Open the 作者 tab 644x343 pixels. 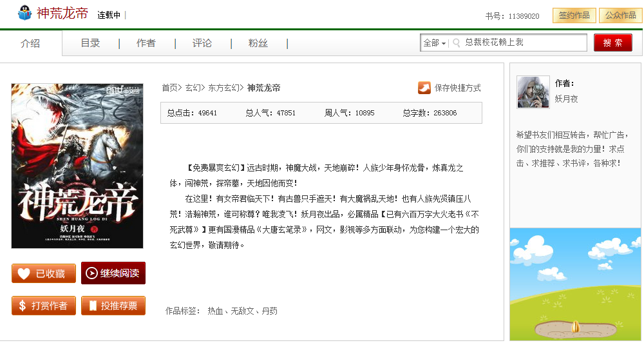point(146,43)
